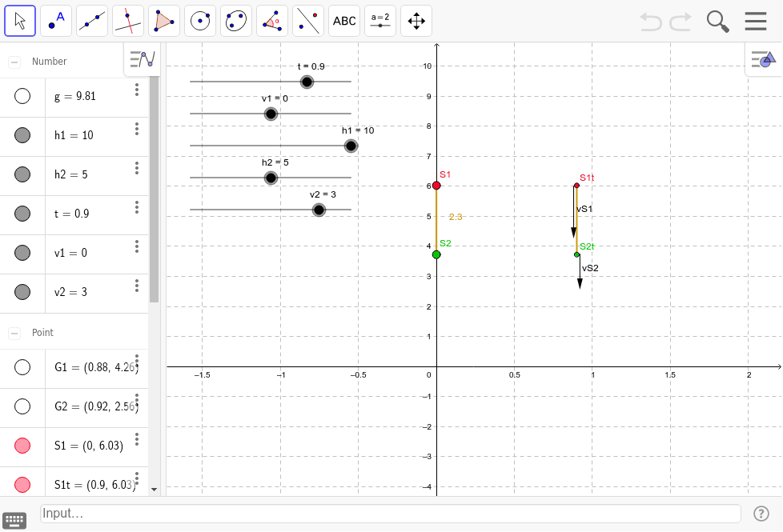Open more options for point G2

(137, 400)
